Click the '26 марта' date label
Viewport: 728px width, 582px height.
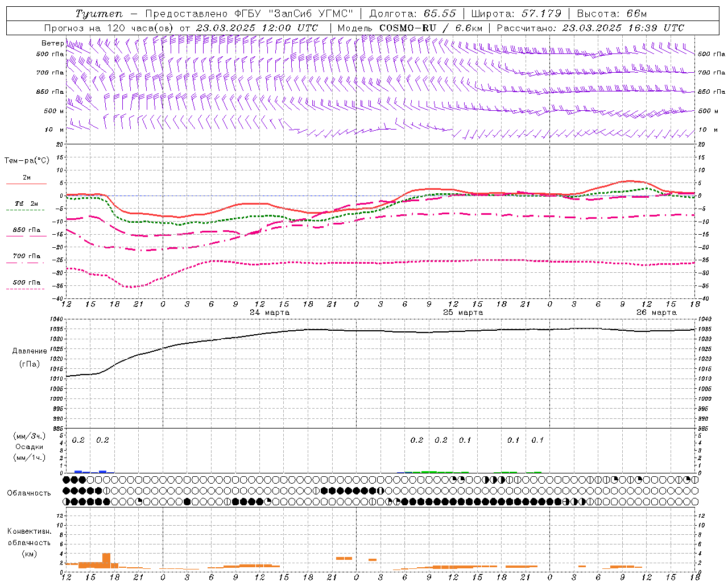coord(656,313)
